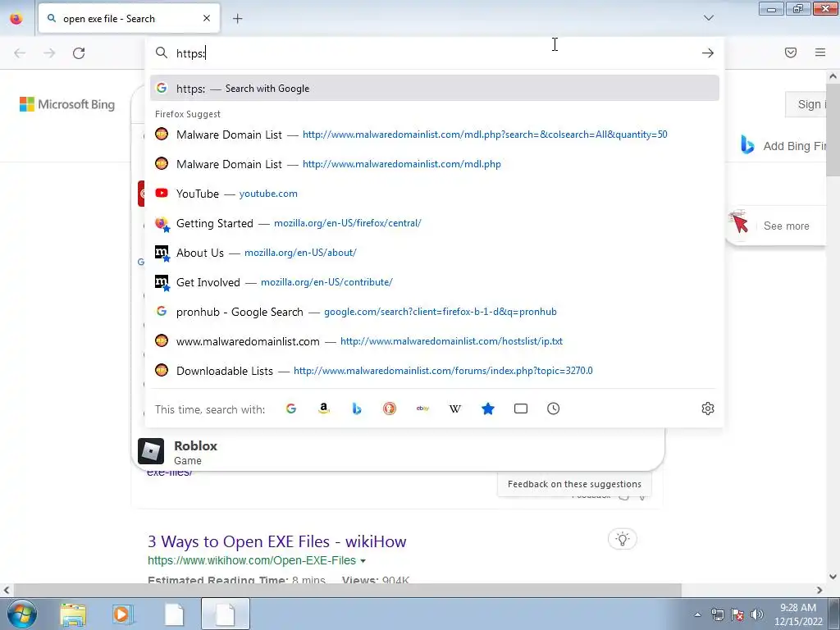The height and width of the screenshot is (630, 840).
Task: Open Malware Domain List mdl.php suggestion
Action: tap(435, 164)
